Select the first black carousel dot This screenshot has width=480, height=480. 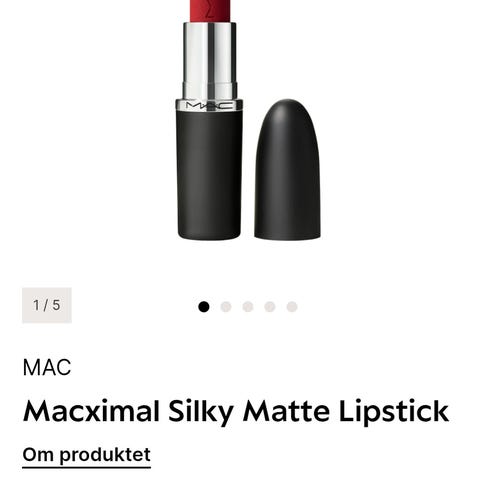coord(204,307)
